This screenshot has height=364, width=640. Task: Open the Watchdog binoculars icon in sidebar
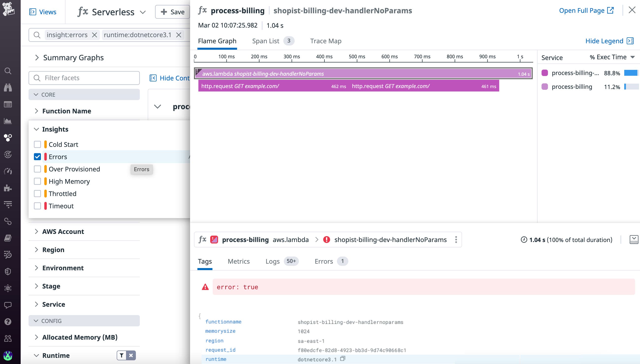8,88
